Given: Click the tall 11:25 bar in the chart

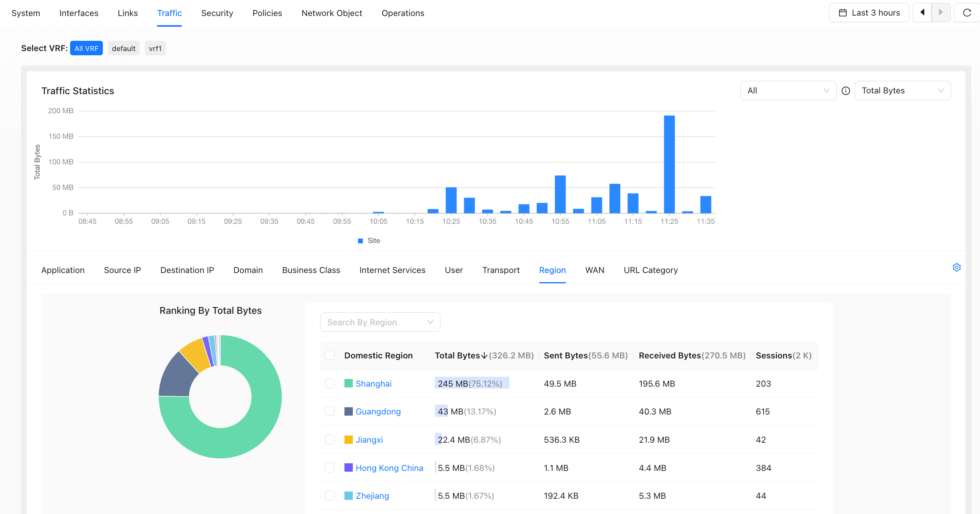Looking at the screenshot, I should pyautogui.click(x=669, y=164).
